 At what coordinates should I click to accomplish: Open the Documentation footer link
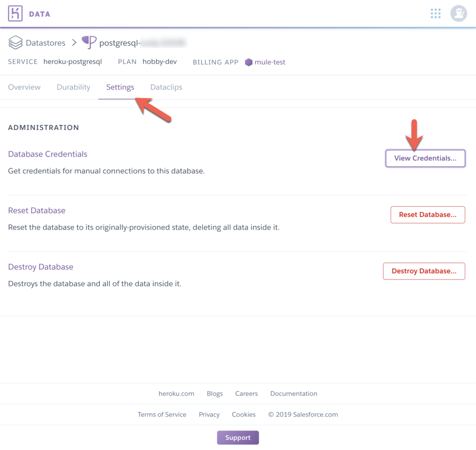point(294,393)
